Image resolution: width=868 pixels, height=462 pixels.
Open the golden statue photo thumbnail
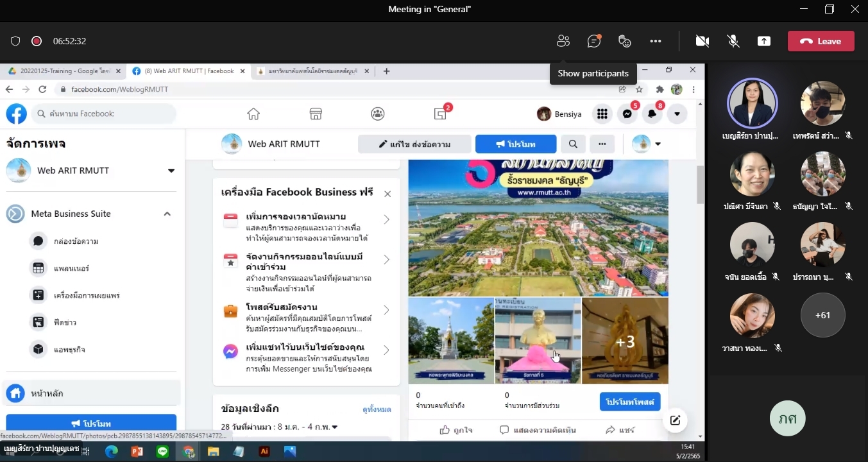(538, 341)
